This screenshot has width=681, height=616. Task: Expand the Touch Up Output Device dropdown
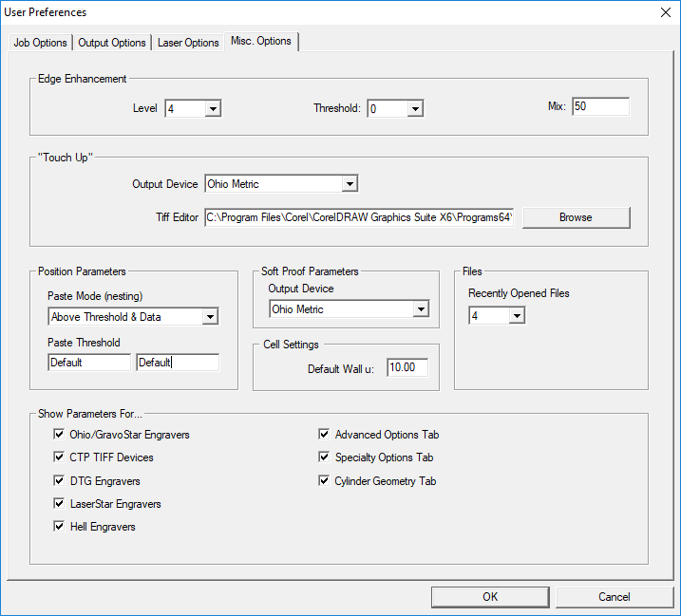point(350,184)
